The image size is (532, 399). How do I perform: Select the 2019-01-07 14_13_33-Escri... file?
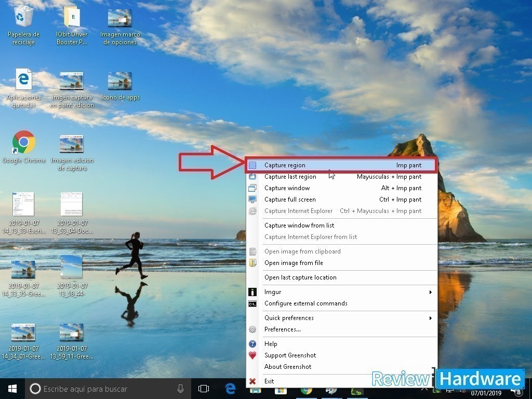[24, 213]
